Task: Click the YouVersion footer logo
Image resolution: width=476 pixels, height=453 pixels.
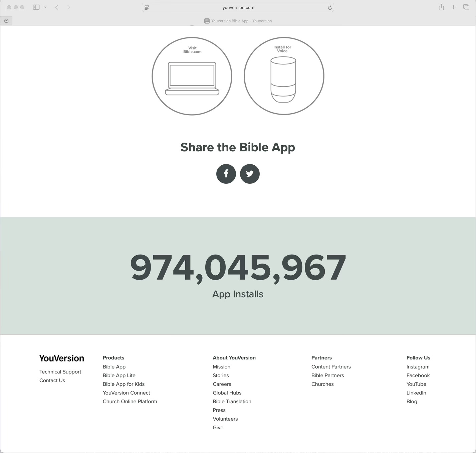Action: point(62,358)
